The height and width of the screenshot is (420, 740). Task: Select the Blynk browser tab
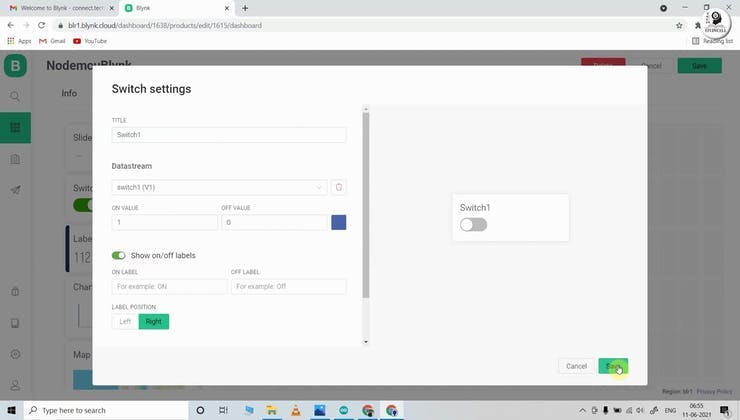pos(177,8)
